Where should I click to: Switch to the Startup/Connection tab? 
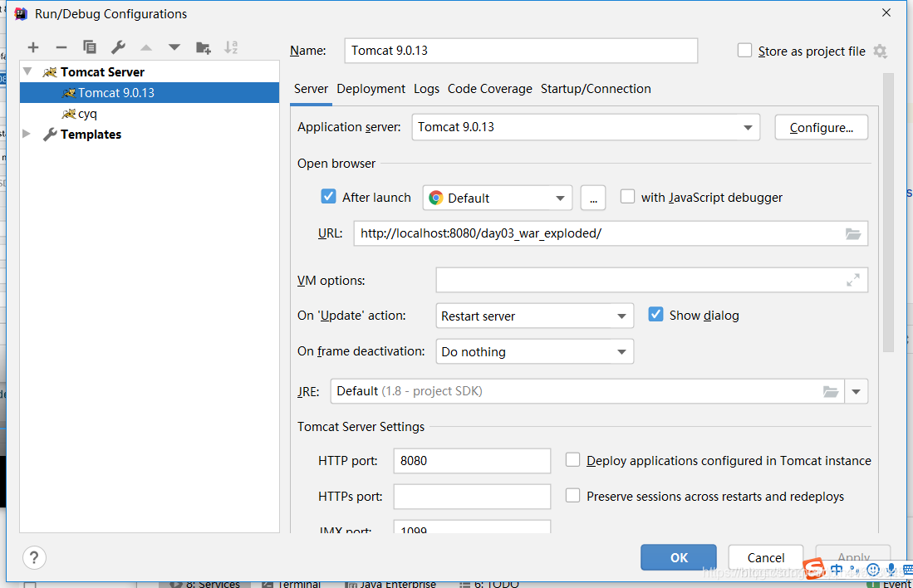point(596,89)
